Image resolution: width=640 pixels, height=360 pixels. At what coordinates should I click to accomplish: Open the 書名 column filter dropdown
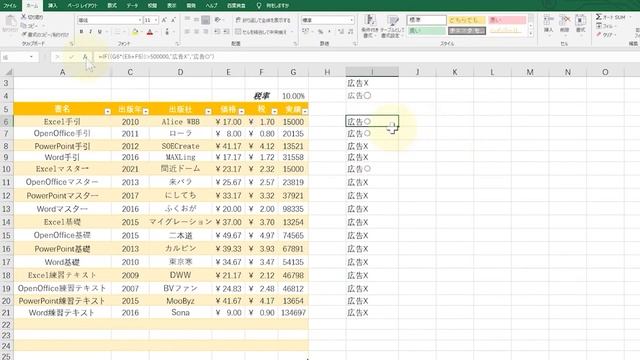click(107, 111)
